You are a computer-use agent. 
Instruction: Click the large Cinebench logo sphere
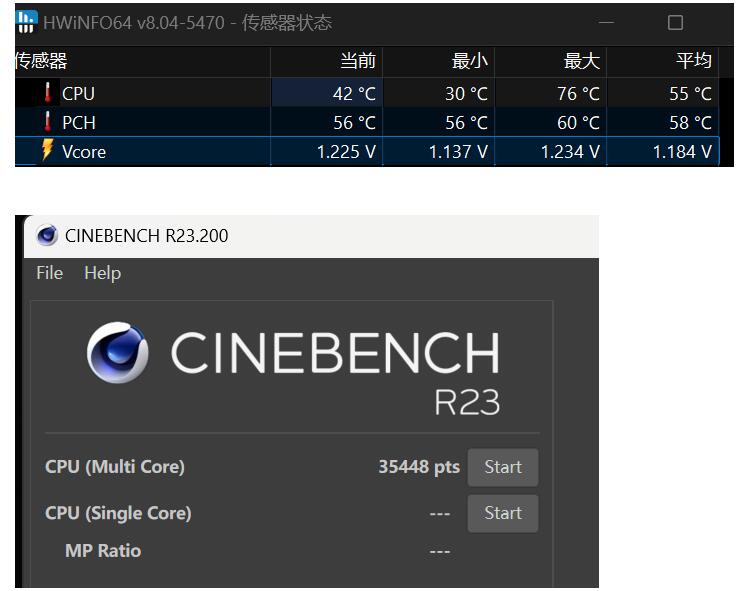coord(118,352)
